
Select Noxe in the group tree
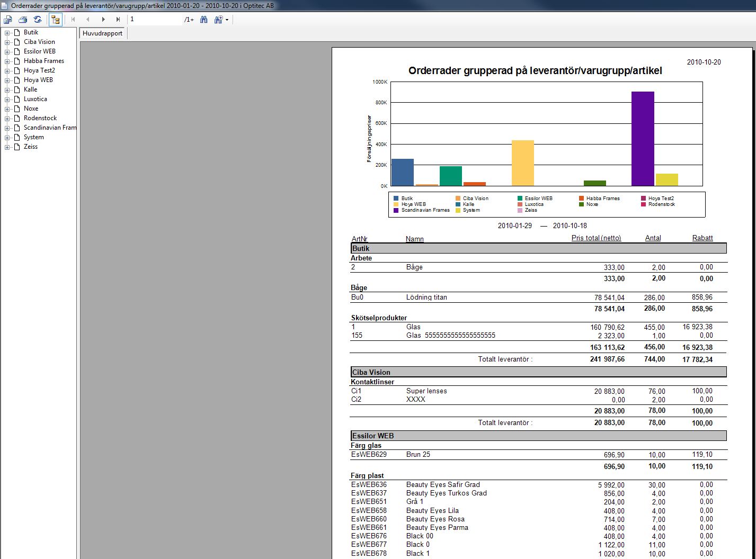31,109
